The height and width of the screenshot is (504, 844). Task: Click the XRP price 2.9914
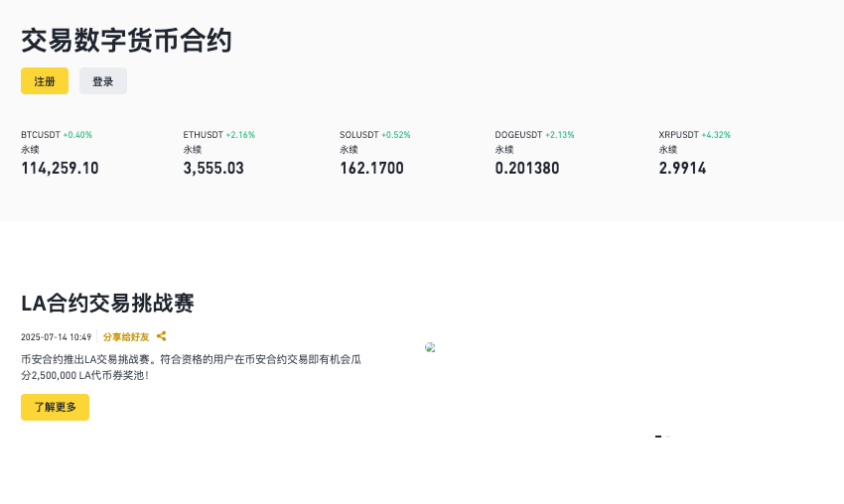click(x=682, y=168)
